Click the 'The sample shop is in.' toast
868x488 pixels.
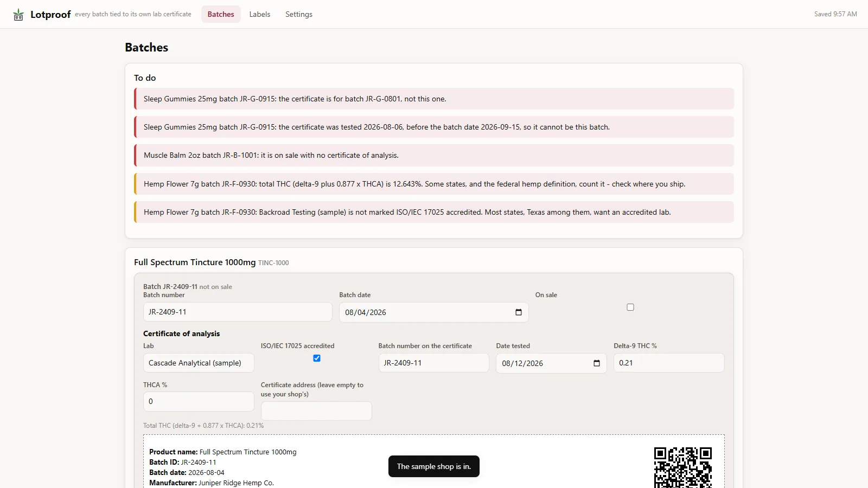[x=434, y=466]
